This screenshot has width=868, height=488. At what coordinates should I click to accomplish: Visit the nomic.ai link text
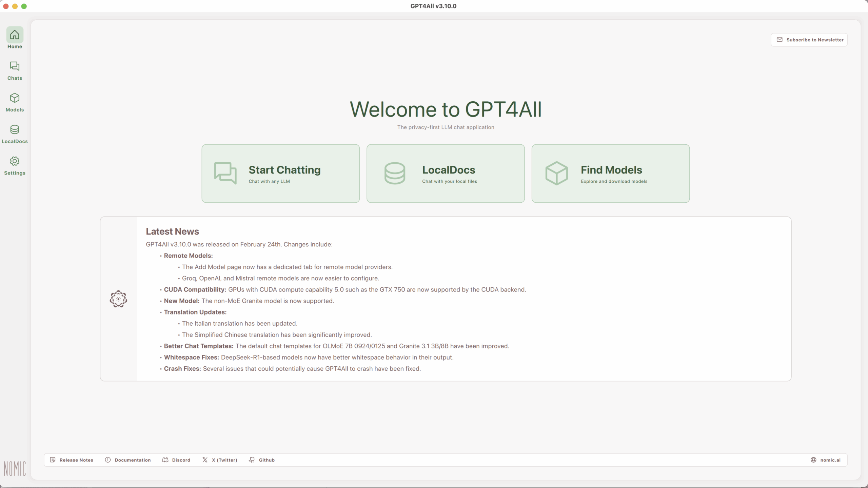tap(830, 460)
